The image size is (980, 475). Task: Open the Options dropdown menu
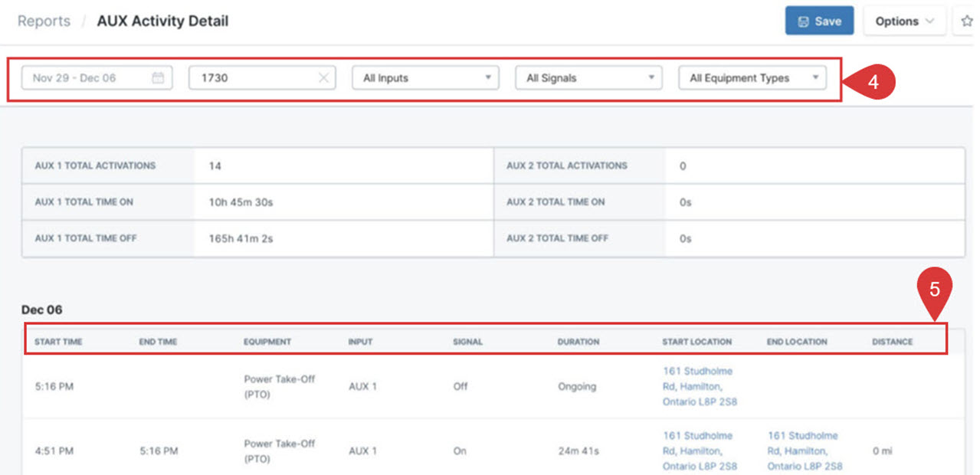[x=904, y=21]
